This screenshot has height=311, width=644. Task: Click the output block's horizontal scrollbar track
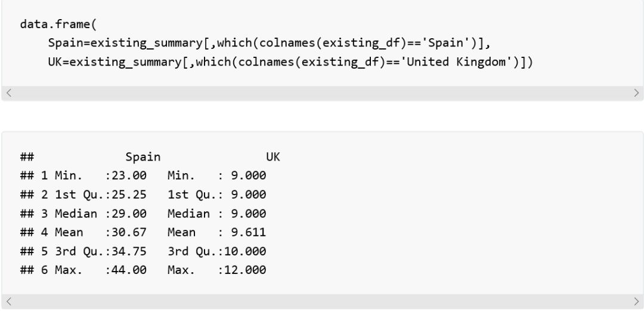[x=322, y=301]
